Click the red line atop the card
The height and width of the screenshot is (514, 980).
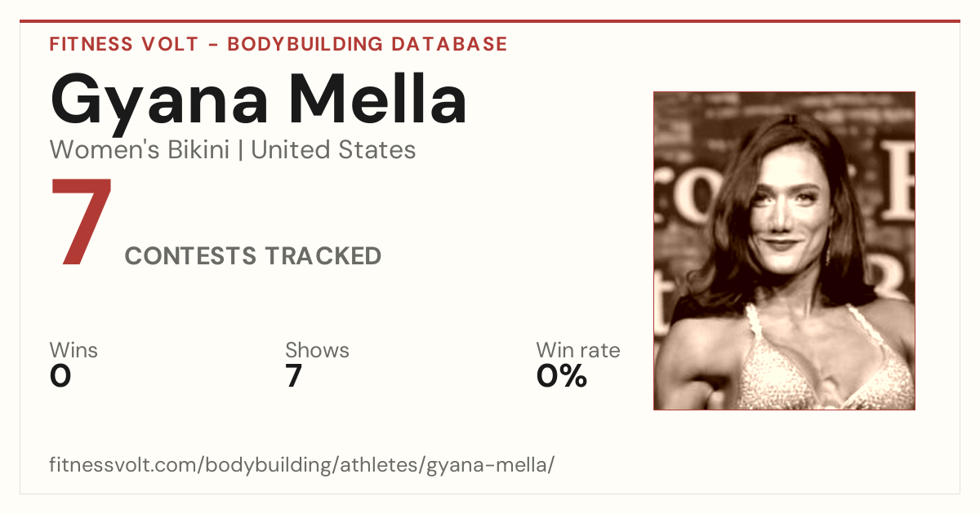(490, 22)
